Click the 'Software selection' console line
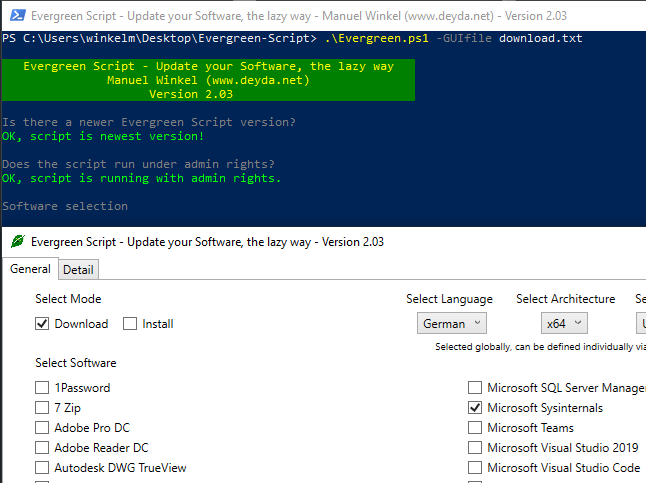Image resolution: width=646 pixels, height=483 pixels. point(65,206)
